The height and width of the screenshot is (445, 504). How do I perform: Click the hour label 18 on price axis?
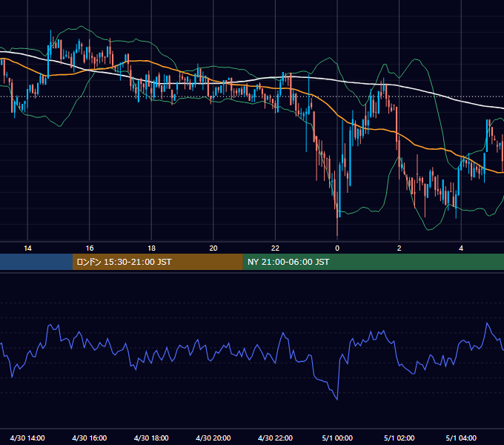[x=151, y=248]
